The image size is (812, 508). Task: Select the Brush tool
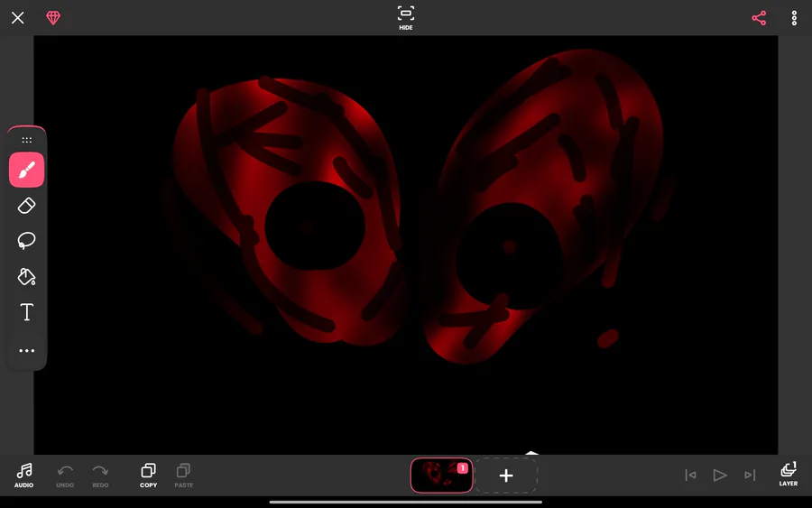coord(26,170)
